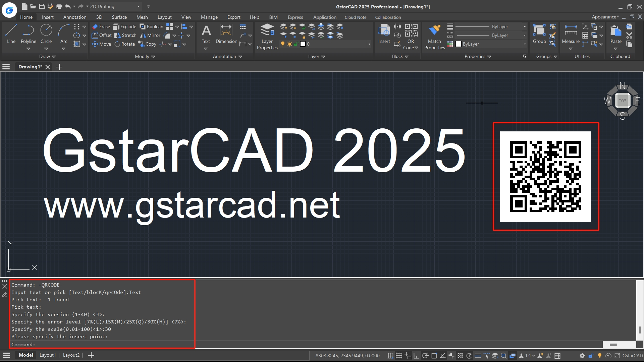Switch to the Insert ribbon tab
This screenshot has width=644, height=362.
[48, 17]
